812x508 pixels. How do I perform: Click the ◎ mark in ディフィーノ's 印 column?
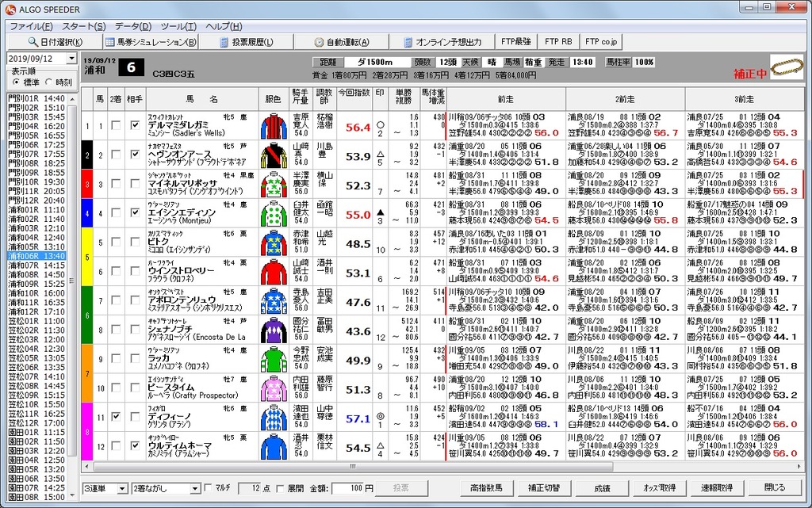[380, 416]
